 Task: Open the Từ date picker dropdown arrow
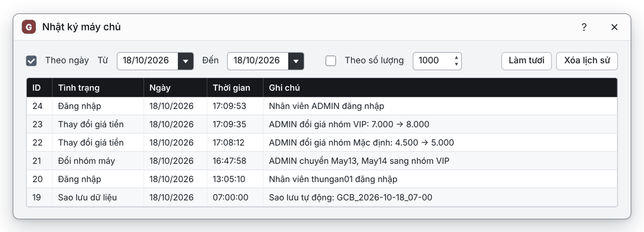(x=186, y=62)
